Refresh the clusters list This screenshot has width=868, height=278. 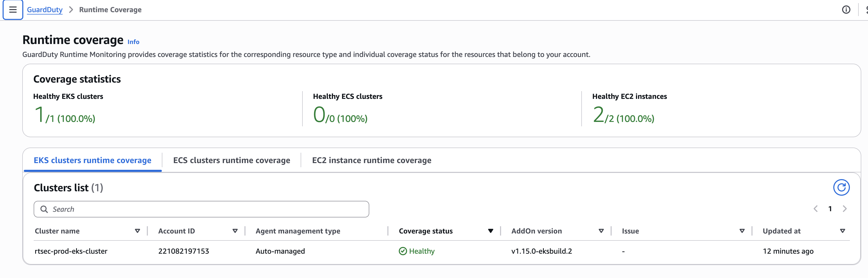841,187
